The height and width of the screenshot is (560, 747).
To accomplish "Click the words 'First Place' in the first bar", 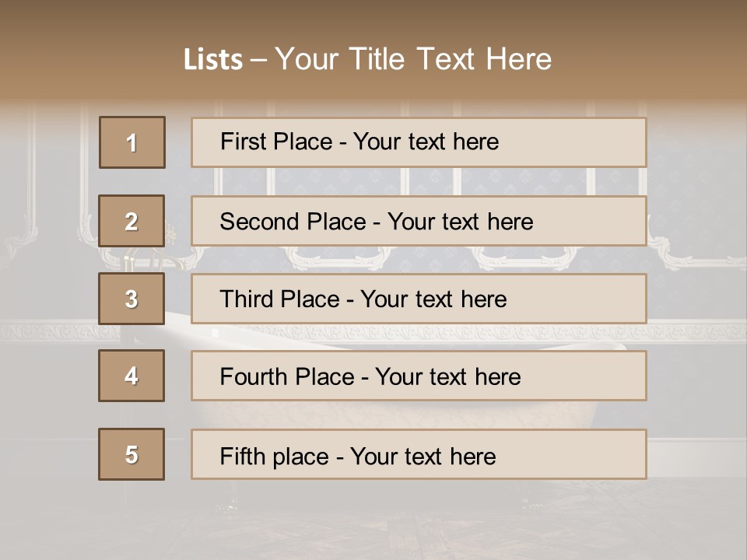I will 276,142.
